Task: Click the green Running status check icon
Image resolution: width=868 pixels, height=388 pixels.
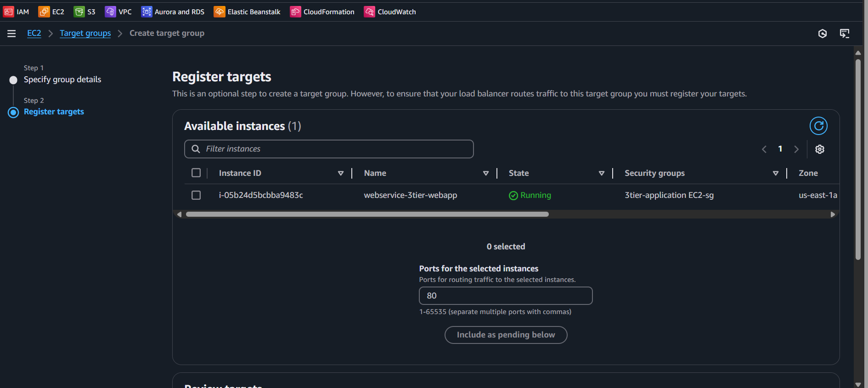Action: tap(513, 196)
